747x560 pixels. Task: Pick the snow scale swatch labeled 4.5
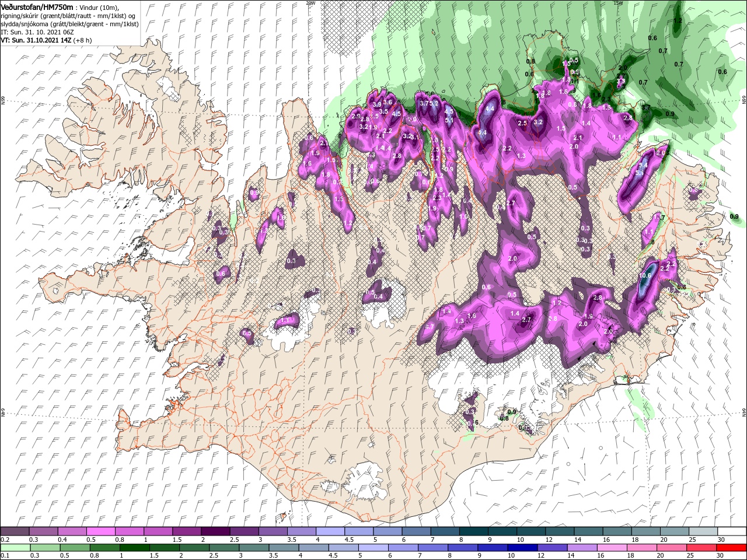coord(359,531)
